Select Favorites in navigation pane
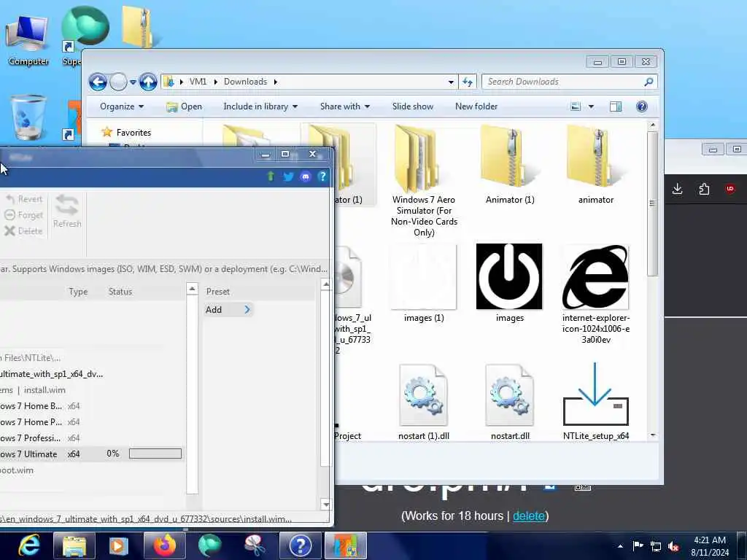This screenshot has width=747, height=560. 133,133
